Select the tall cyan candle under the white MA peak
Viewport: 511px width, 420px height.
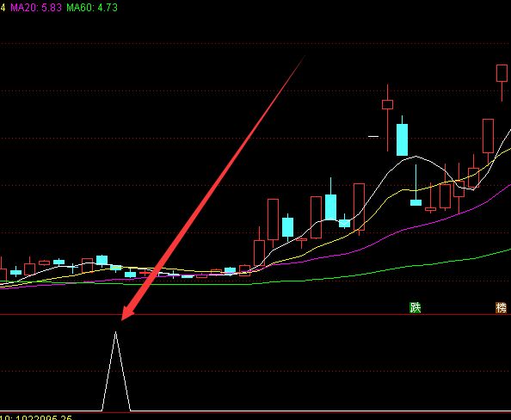pos(402,139)
